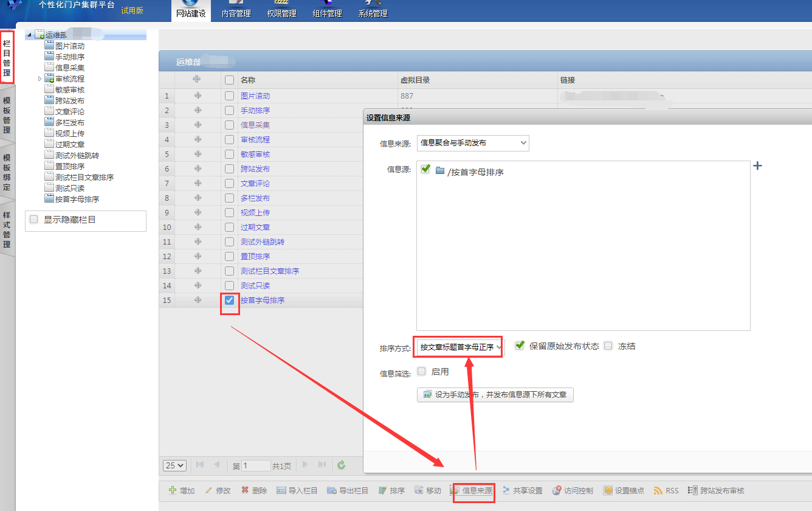Expand the 审核流程 tree node
This screenshot has width=812, height=511.
[x=40, y=79]
